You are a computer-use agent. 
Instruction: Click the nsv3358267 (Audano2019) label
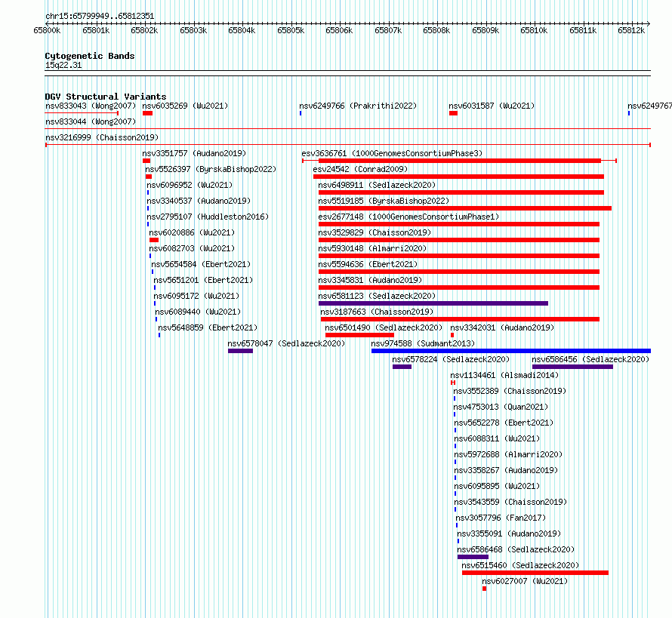click(x=506, y=470)
